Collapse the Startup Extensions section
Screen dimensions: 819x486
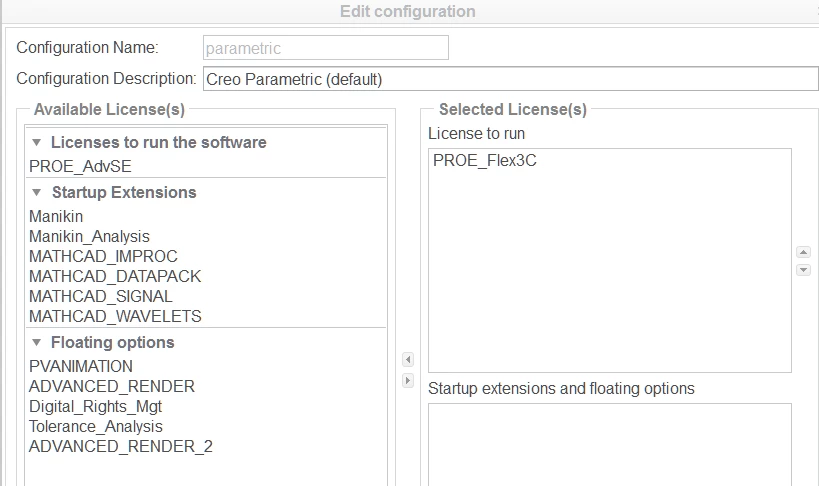pyautogui.click(x=37, y=193)
